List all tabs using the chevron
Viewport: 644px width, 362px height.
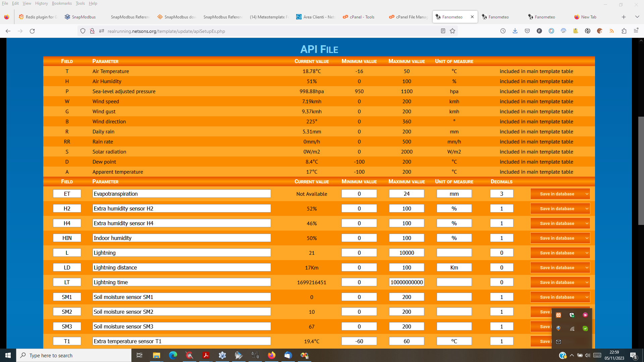tap(637, 17)
